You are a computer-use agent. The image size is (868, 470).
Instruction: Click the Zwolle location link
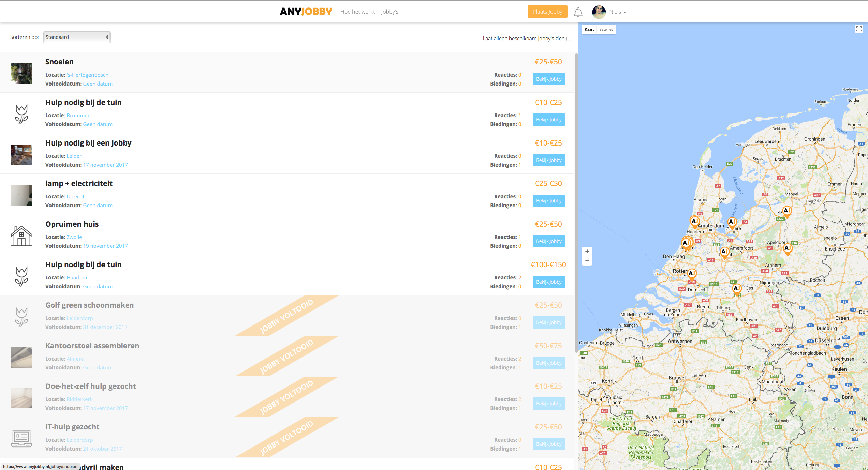click(x=74, y=237)
